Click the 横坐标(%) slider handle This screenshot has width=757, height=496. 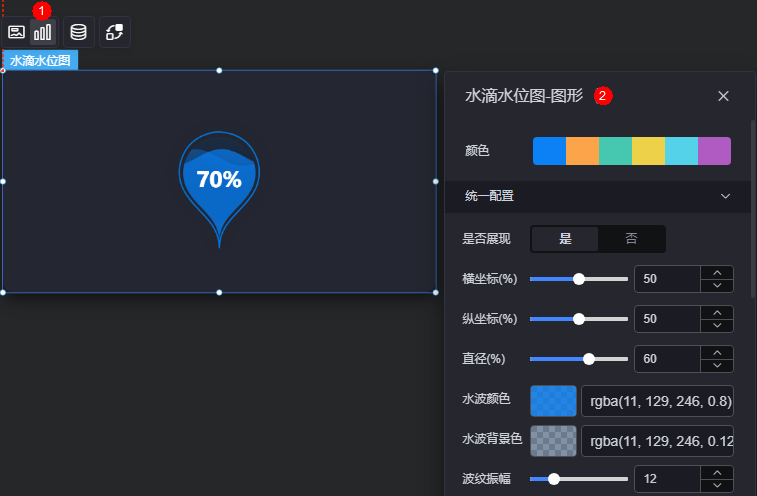click(579, 279)
